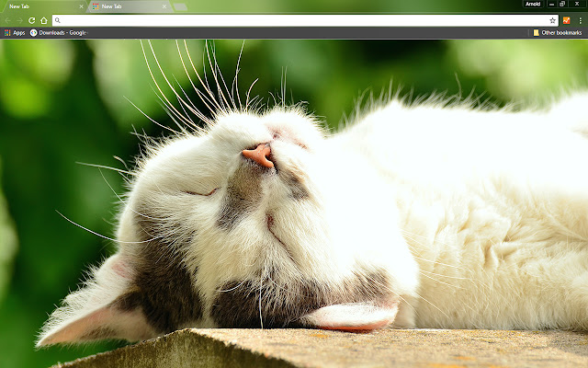
Task: Switch to the first New Tab
Action: pos(43,6)
